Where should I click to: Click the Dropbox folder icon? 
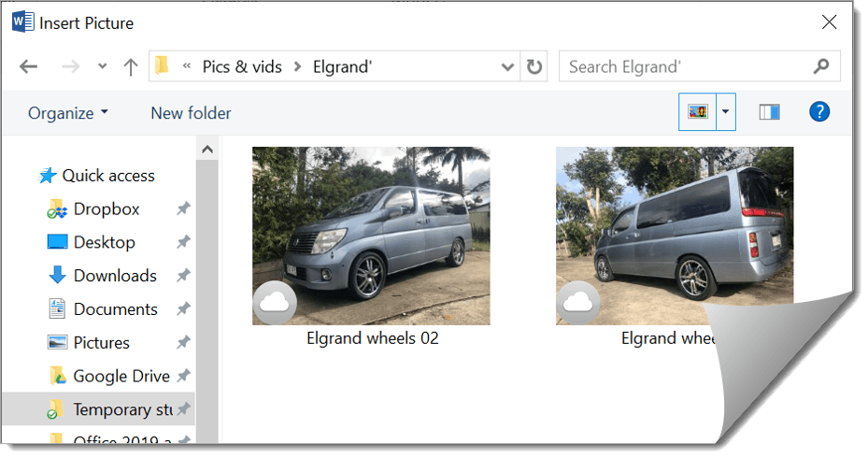coord(57,208)
